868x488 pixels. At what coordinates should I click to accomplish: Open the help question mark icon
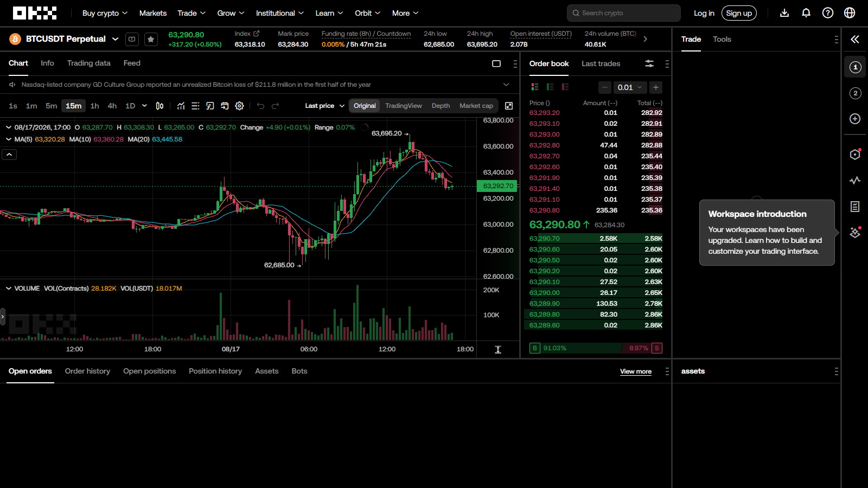[x=828, y=13]
